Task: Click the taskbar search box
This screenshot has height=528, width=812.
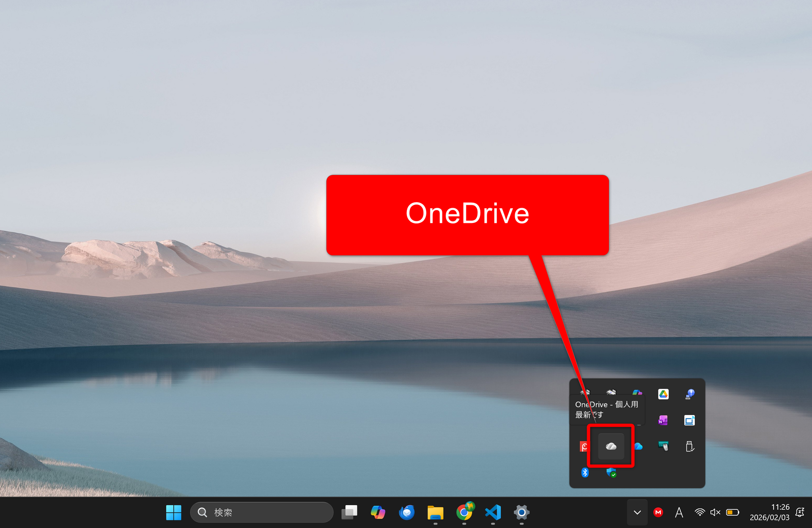Action: [x=262, y=512]
